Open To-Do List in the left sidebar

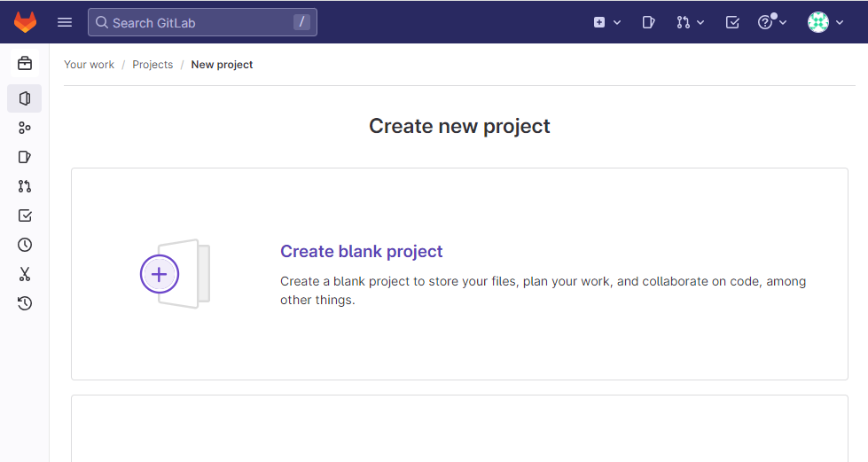24,215
